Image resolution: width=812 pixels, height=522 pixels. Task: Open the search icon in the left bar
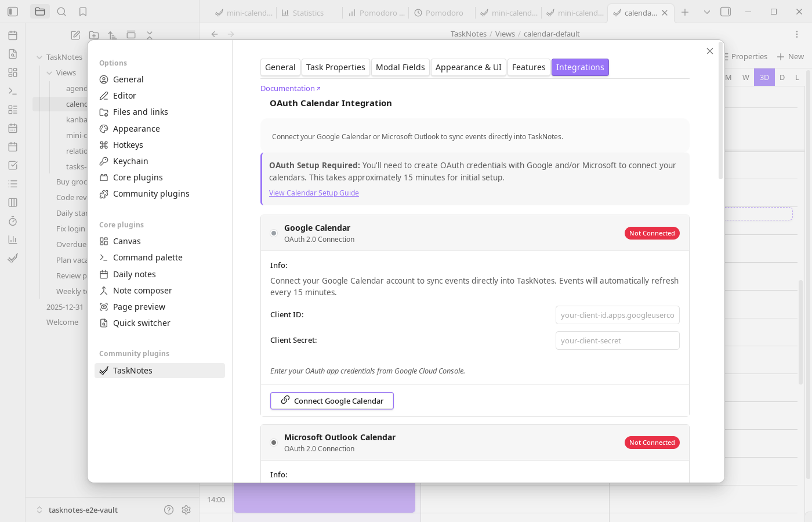(x=61, y=11)
